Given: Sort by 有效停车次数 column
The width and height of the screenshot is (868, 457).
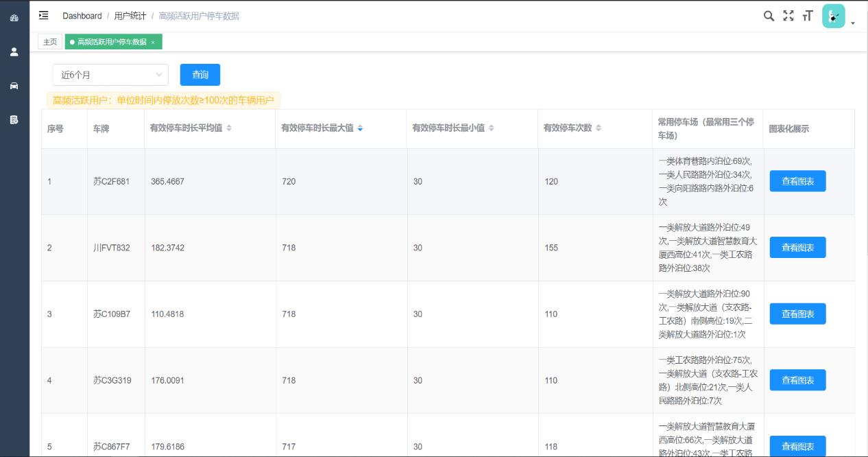Looking at the screenshot, I should coord(598,128).
